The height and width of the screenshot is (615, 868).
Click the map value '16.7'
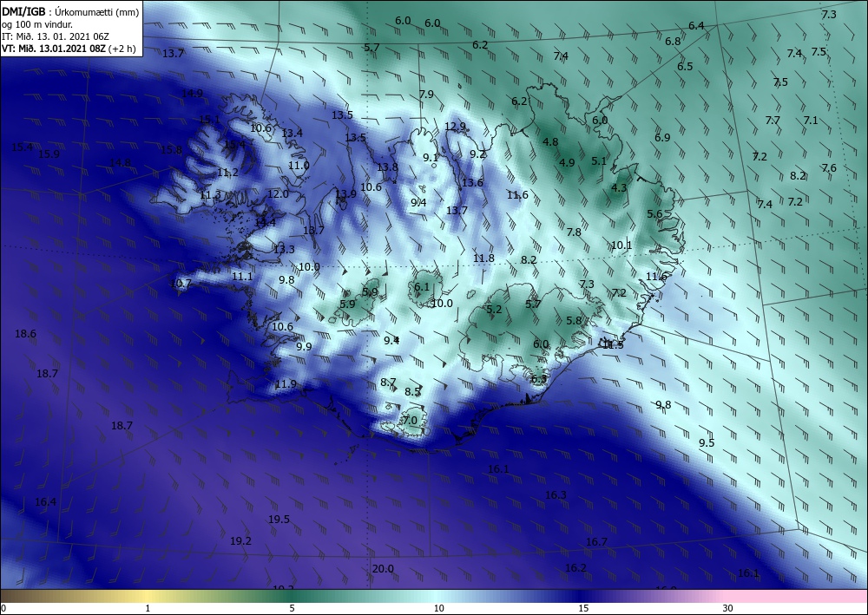pos(596,541)
